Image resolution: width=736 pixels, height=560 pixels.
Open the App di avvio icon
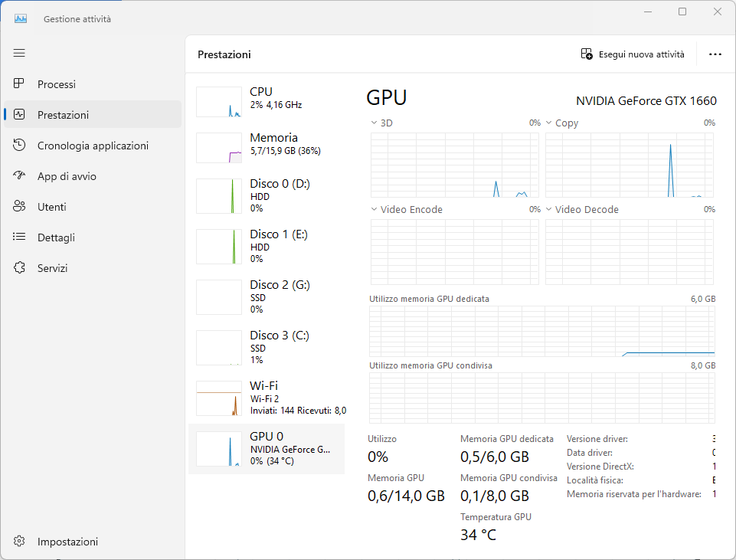pyautogui.click(x=20, y=176)
